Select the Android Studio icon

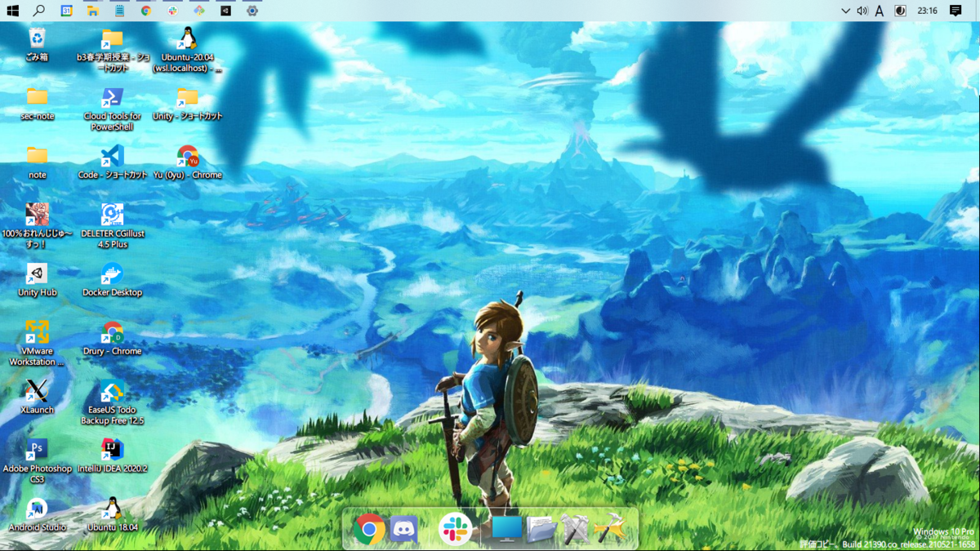37,514
